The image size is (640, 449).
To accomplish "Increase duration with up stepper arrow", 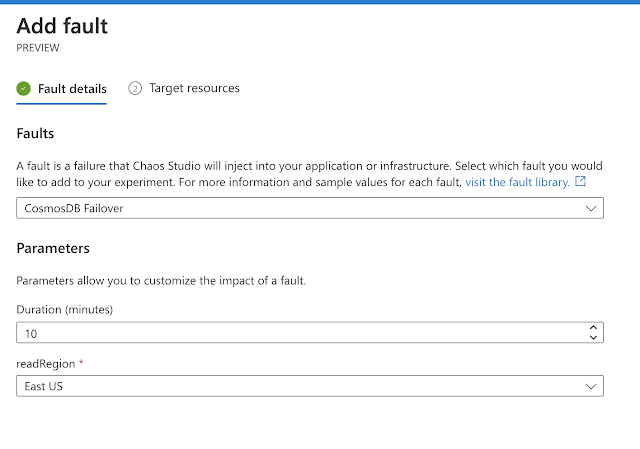I will [x=592, y=328].
